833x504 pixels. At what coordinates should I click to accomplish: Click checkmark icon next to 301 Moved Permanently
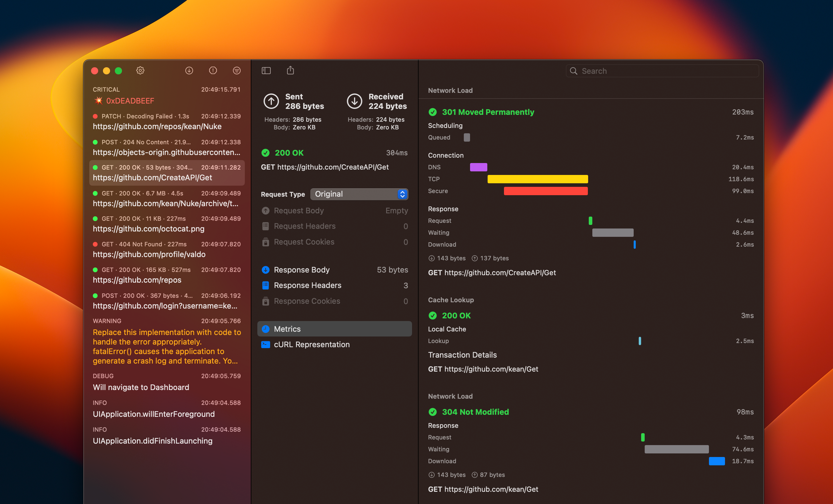pyautogui.click(x=433, y=112)
